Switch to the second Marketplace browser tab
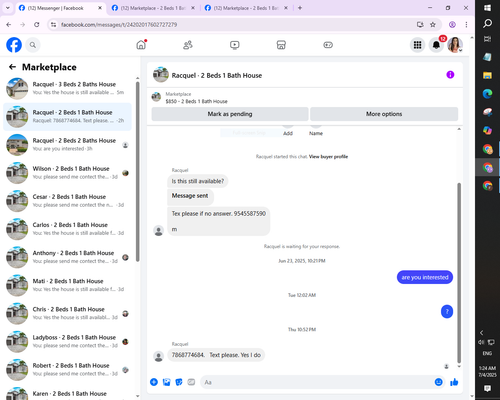The image size is (500, 400). click(x=153, y=8)
